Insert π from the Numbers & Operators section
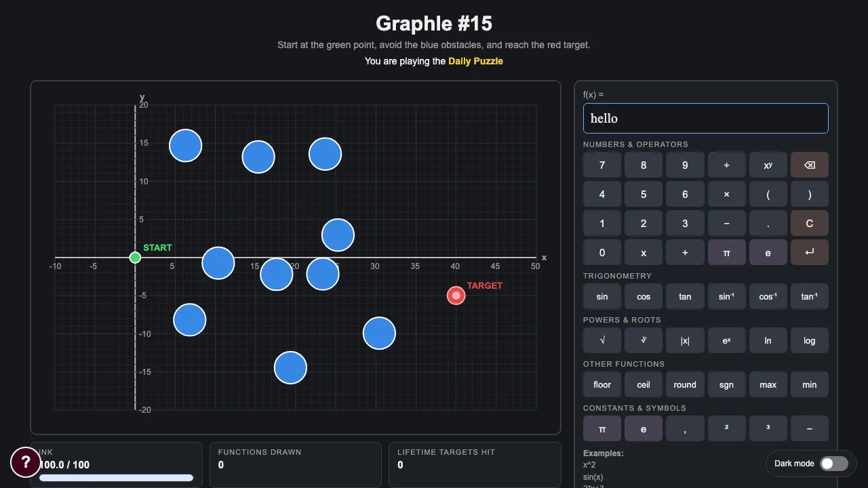The height and width of the screenshot is (488, 868). pyautogui.click(x=726, y=252)
